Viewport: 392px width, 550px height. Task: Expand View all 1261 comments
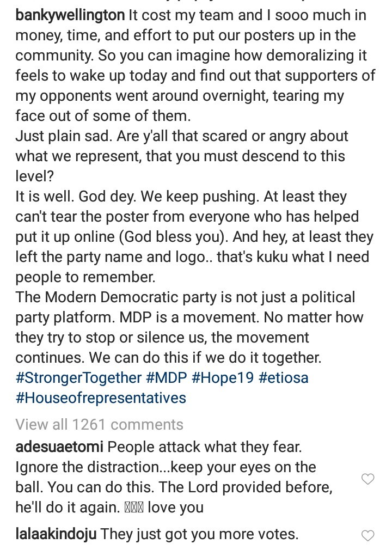coord(99,424)
